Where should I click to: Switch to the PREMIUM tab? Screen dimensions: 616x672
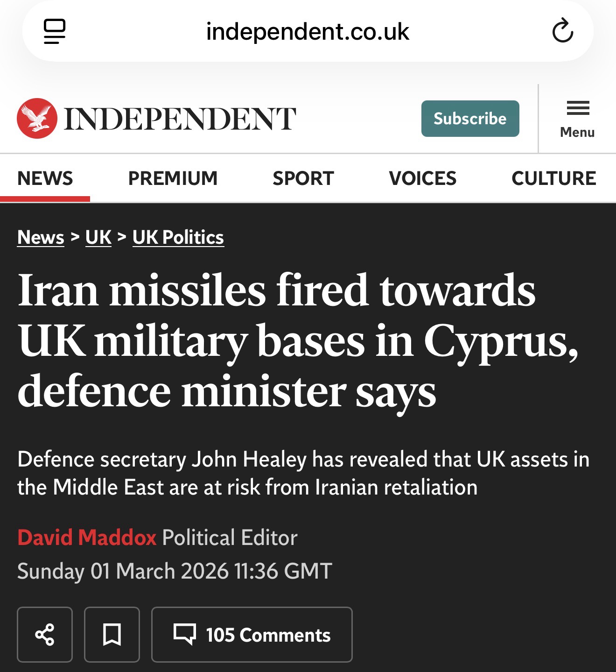click(173, 178)
